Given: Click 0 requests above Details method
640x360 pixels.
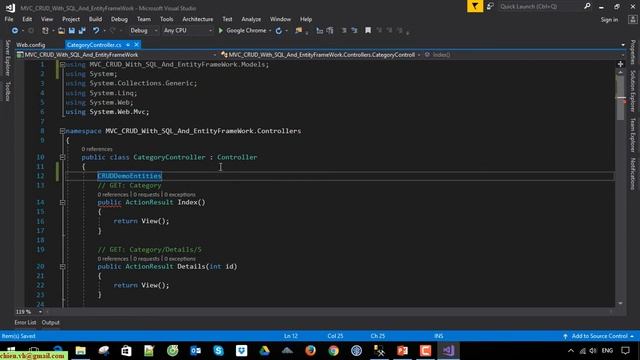Looking at the screenshot, I should coord(146,259).
